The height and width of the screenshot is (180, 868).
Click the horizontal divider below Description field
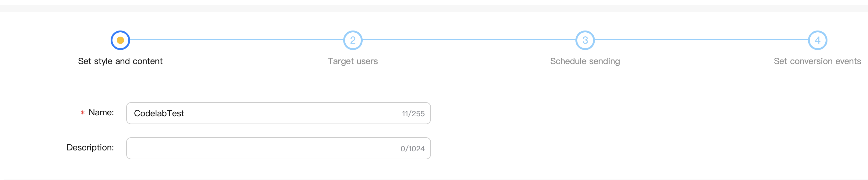pyautogui.click(x=434, y=179)
